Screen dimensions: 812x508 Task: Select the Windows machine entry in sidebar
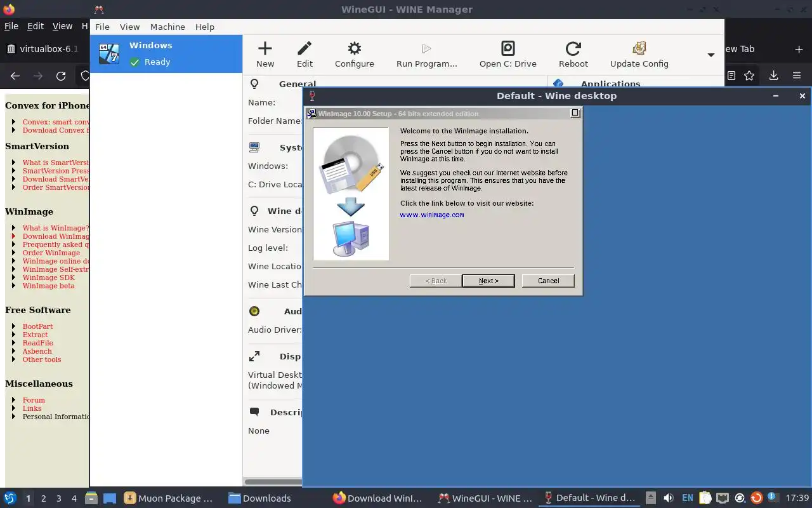(x=166, y=54)
